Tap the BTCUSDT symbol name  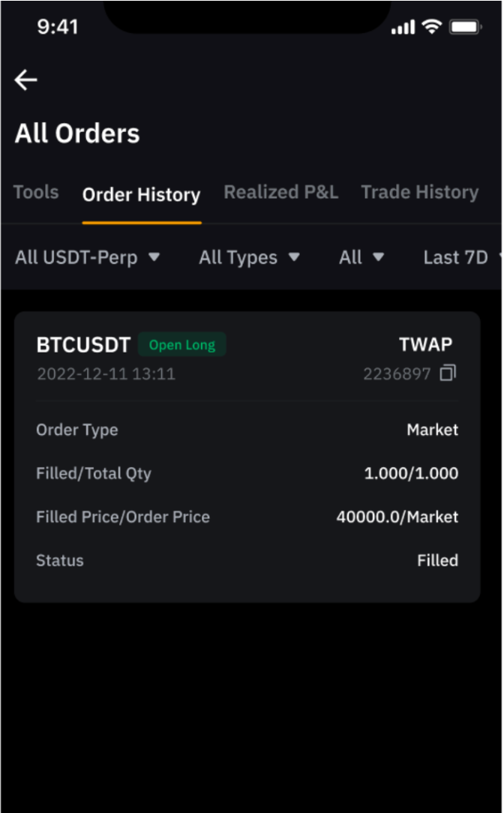[x=83, y=345]
